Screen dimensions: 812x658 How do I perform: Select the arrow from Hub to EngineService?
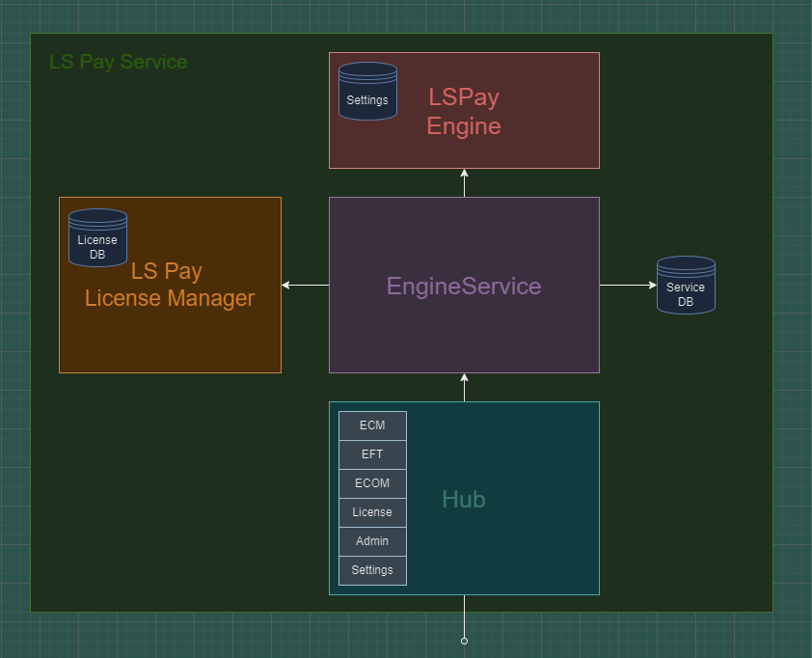464,387
